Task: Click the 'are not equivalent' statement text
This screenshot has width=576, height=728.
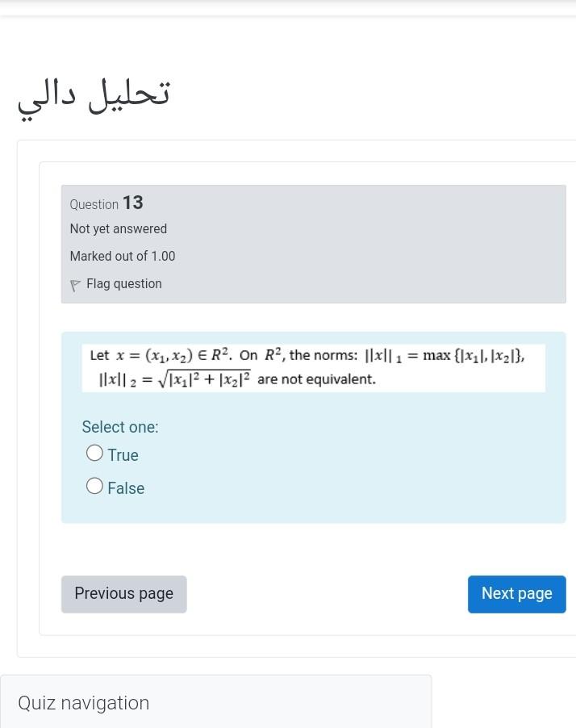Action: coord(316,379)
